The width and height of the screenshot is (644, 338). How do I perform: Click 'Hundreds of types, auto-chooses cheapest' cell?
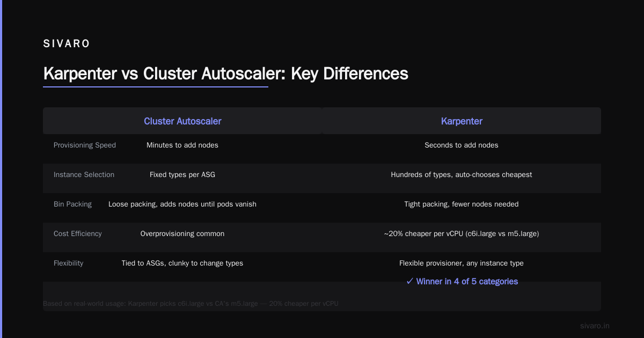[x=462, y=175]
